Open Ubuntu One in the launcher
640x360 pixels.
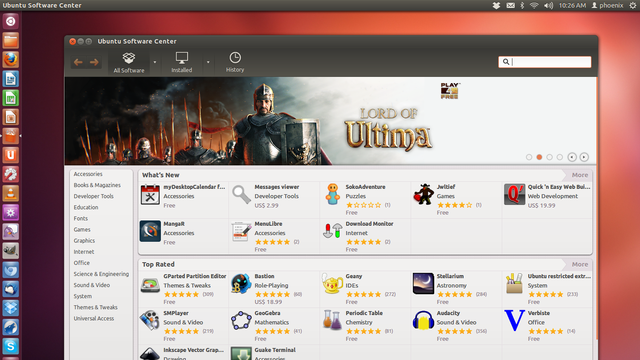(11, 155)
